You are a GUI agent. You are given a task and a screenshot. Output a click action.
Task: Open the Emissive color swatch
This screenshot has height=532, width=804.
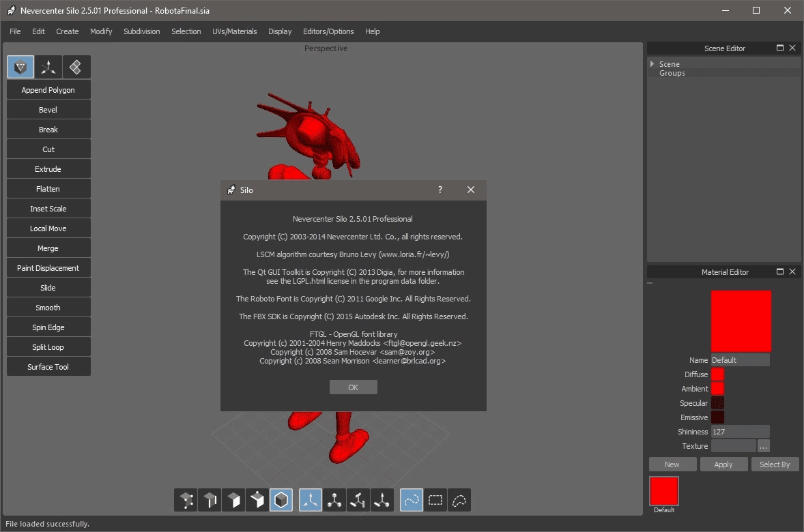click(717, 417)
